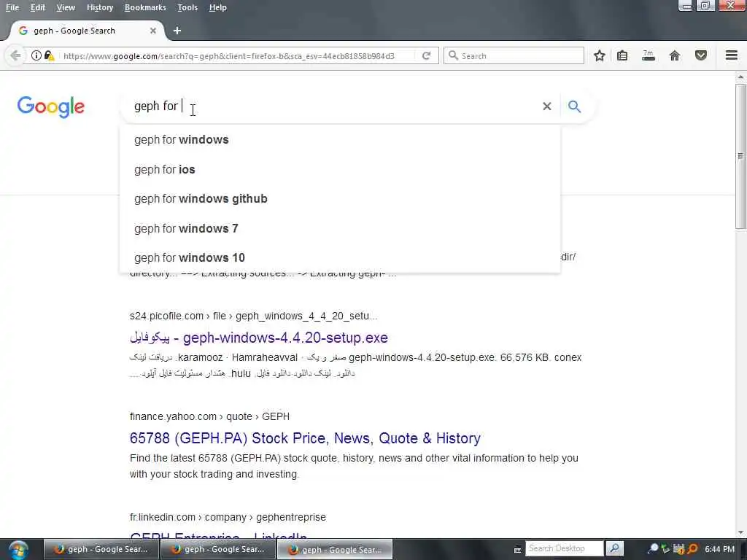The width and height of the screenshot is (747, 560).
Task: Choose suggestion 'geph for windows github'
Action: (340, 199)
